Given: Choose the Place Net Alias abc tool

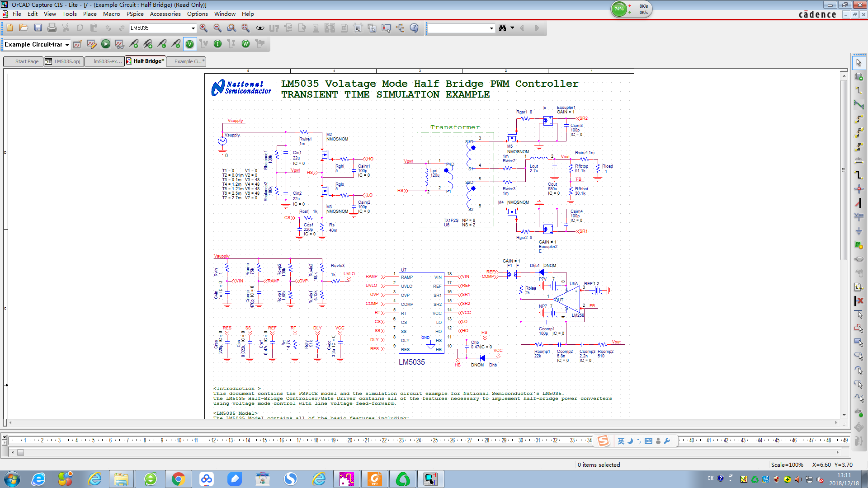Looking at the screenshot, I should pos(859,160).
